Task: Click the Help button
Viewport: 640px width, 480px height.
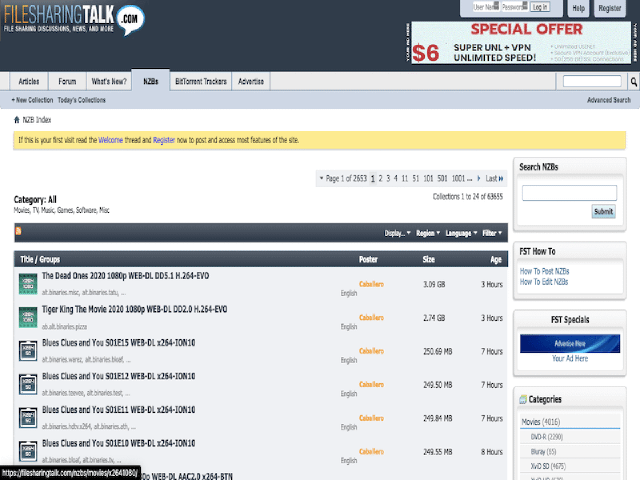Action: pyautogui.click(x=578, y=8)
